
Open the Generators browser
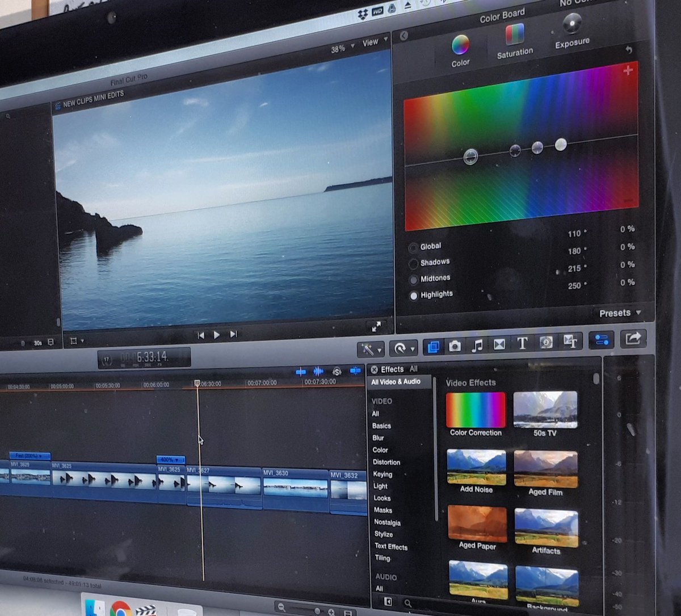[x=546, y=342]
